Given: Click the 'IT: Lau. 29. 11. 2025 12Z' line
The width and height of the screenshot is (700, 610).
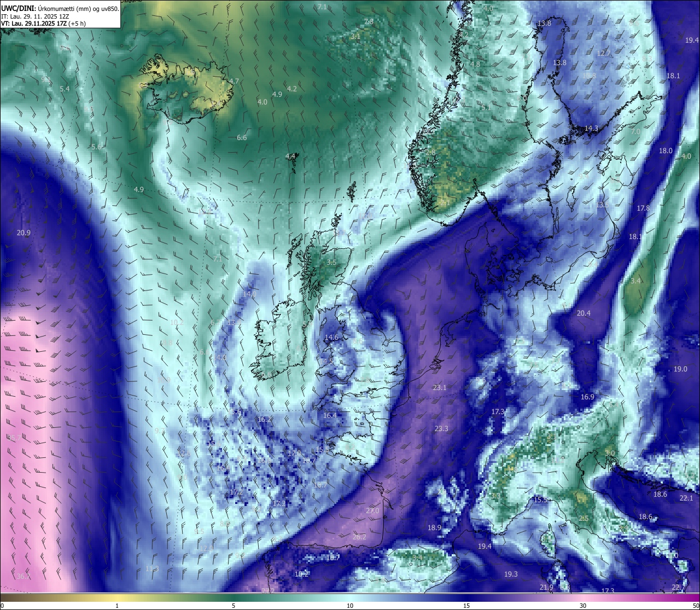Looking at the screenshot, I should click(x=35, y=16).
